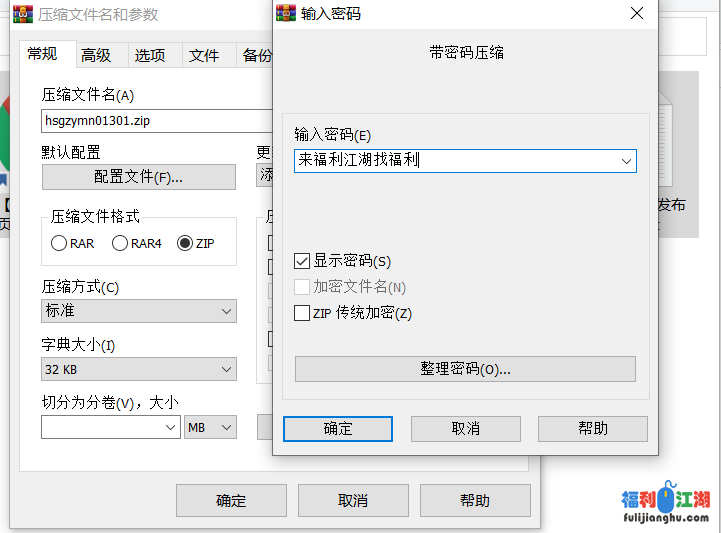This screenshot has height=533, width=721.
Task: Click the 整理密码 button
Action: [465, 369]
